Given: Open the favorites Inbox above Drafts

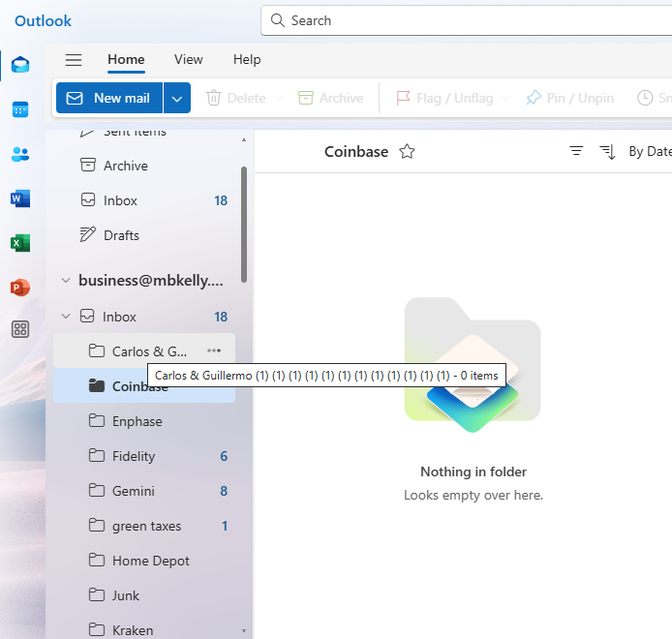Looking at the screenshot, I should [x=144, y=200].
